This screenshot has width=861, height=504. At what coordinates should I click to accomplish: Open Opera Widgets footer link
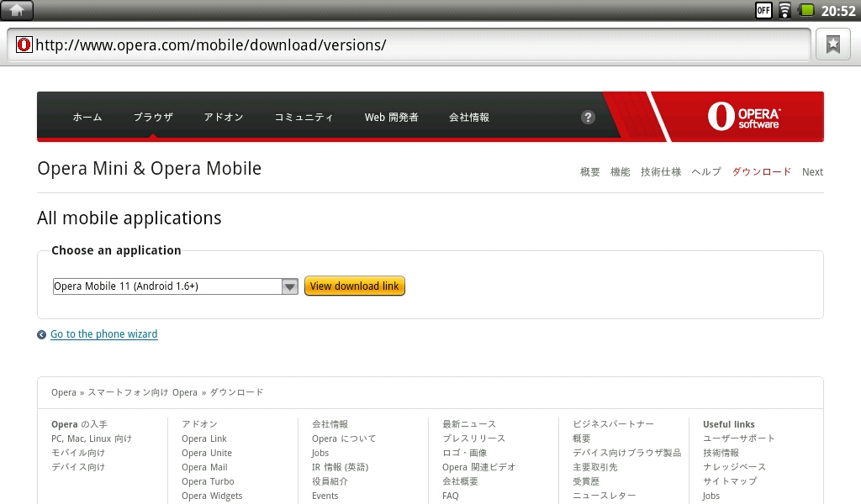[x=212, y=496]
